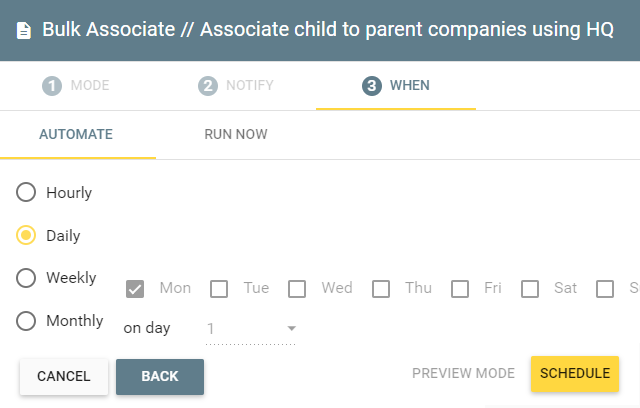The height and width of the screenshot is (408, 640).
Task: Uncheck the Mon checkbox
Action: pyautogui.click(x=135, y=289)
